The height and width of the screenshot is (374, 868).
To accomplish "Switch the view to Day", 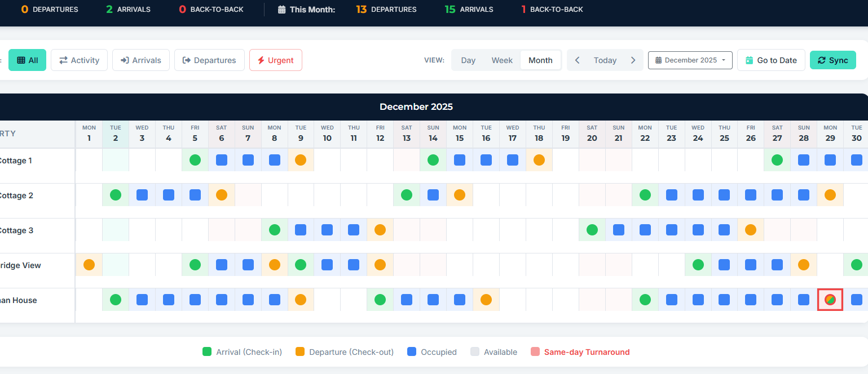I will (468, 60).
